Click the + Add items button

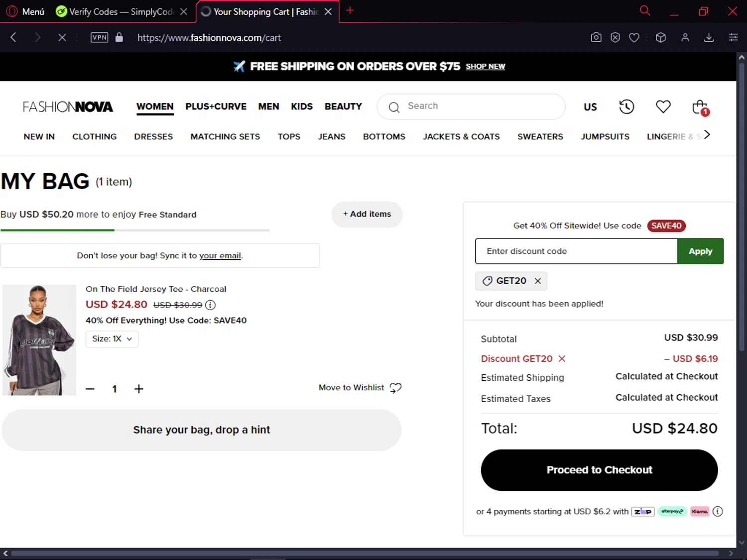click(x=367, y=214)
